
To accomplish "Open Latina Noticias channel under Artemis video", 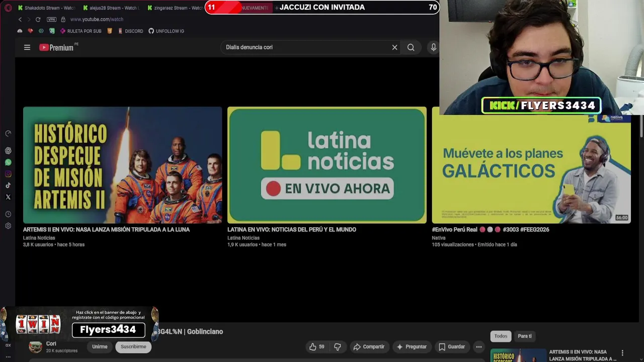I will pos(39,238).
